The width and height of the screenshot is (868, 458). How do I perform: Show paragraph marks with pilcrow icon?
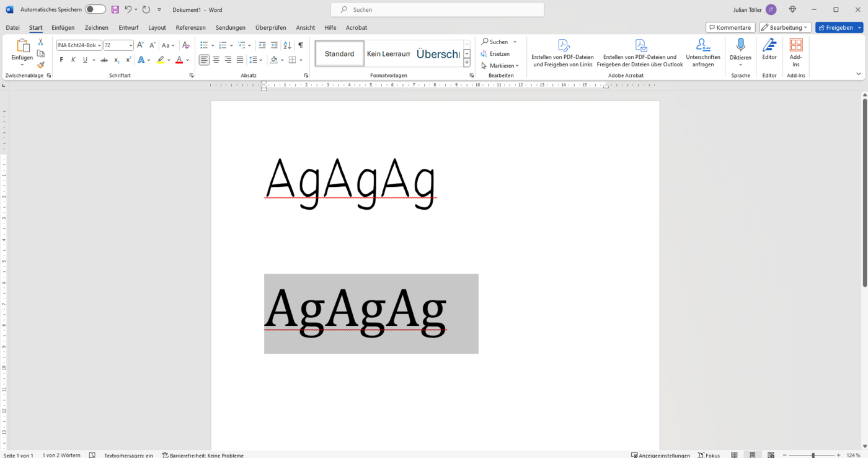pyautogui.click(x=301, y=45)
